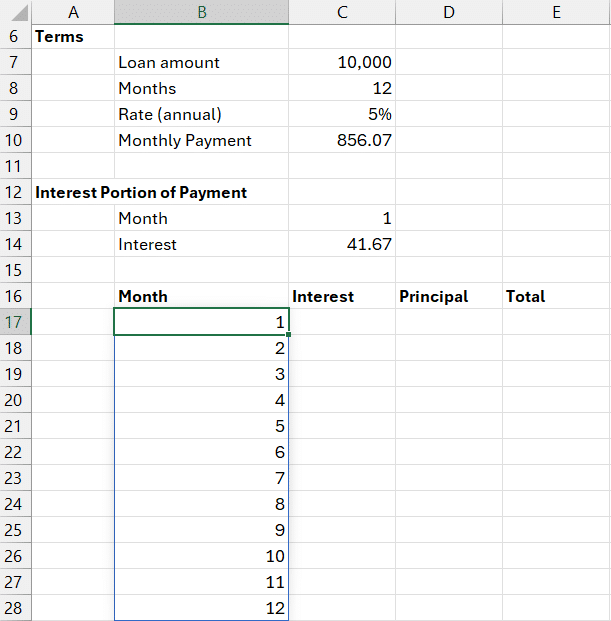Select the interest value 41.67 cell
Viewport: 611px width, 621px height.
pyautogui.click(x=342, y=244)
